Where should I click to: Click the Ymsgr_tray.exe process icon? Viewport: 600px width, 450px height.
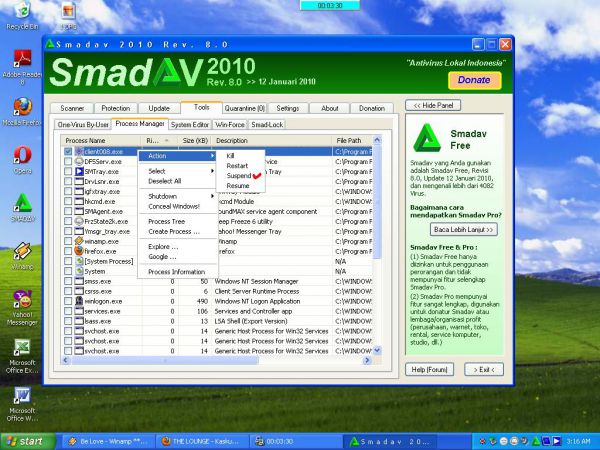coord(79,231)
